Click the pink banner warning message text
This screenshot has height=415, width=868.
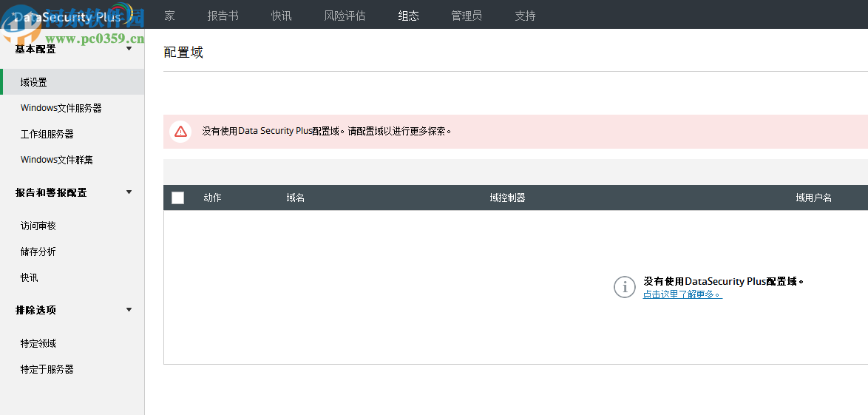coord(327,132)
